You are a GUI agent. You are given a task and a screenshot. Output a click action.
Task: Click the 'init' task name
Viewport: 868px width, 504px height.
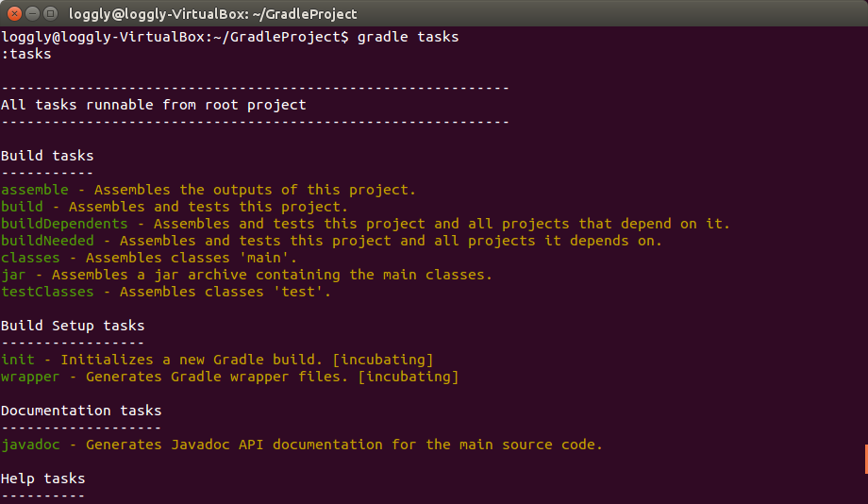point(18,360)
